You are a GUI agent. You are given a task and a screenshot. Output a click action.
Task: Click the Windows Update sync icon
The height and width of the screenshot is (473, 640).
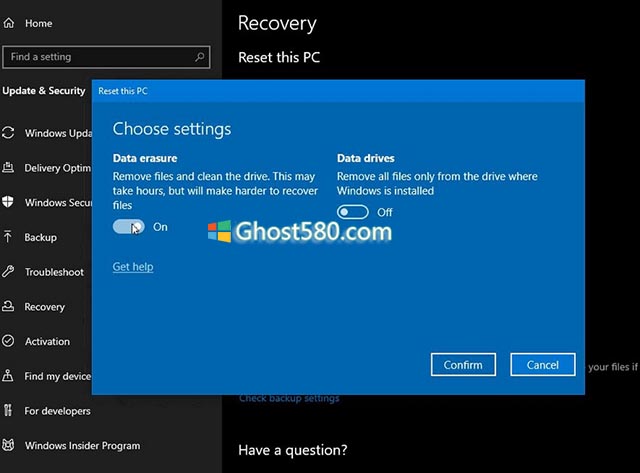tap(9, 133)
